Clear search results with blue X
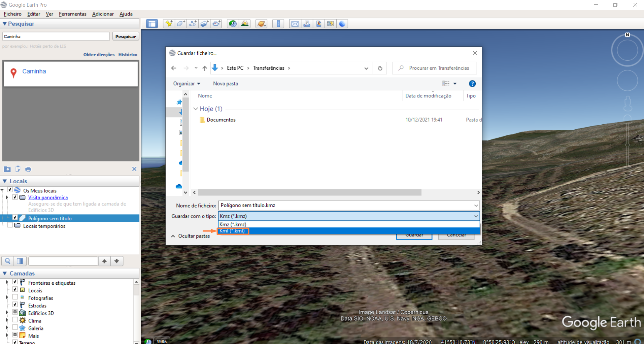This screenshot has width=644, height=344. coord(134,169)
